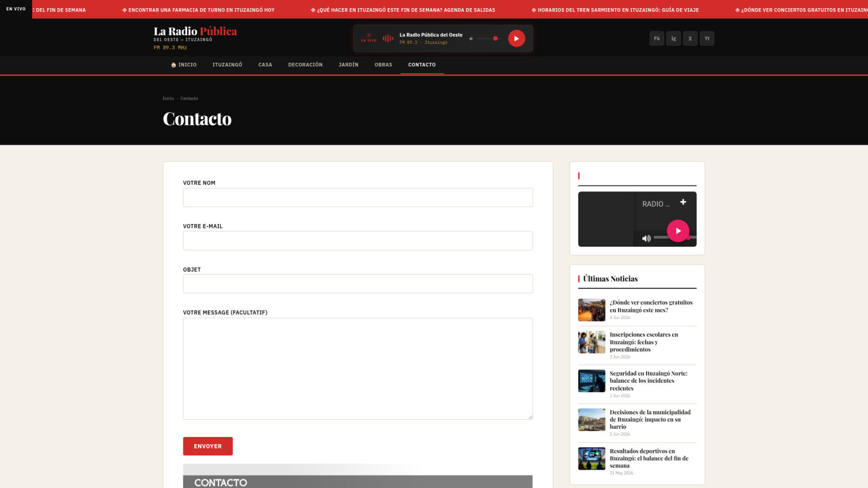Click the Inscripciones escolares article thumbnail

coord(592,342)
